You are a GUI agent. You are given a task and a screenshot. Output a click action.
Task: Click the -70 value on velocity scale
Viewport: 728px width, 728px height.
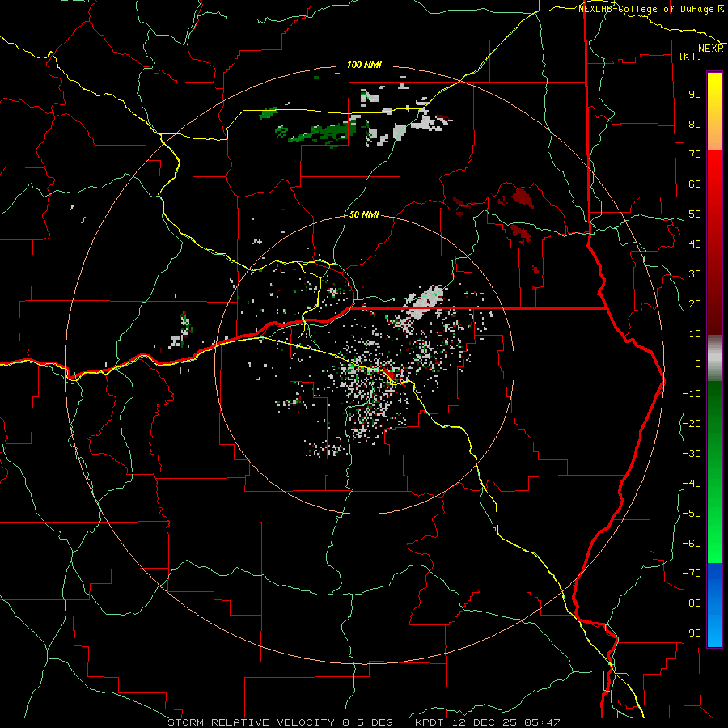(x=692, y=574)
